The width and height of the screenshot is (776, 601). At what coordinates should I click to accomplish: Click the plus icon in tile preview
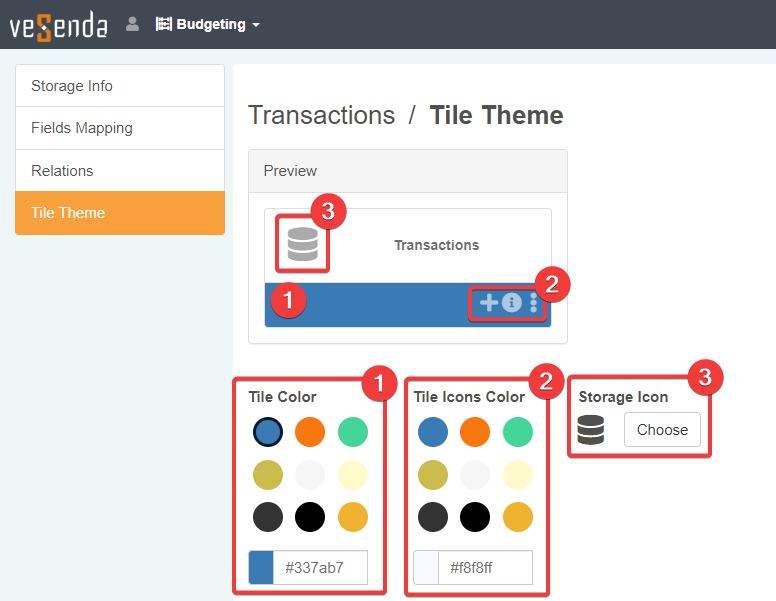coord(488,303)
